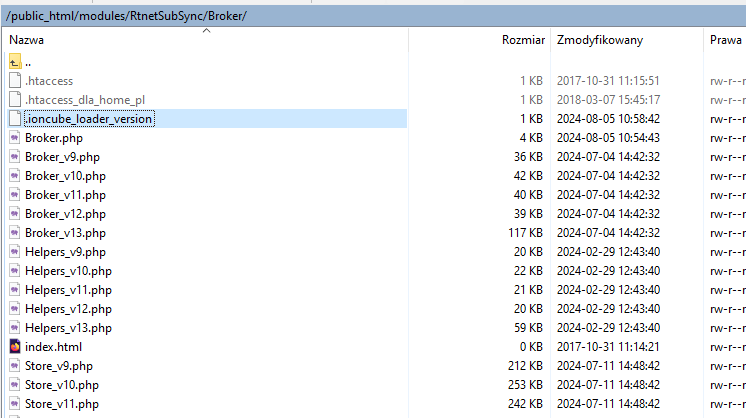Sort by the Rozmiar column header
Screen dimensions: 746x418
click(523, 40)
